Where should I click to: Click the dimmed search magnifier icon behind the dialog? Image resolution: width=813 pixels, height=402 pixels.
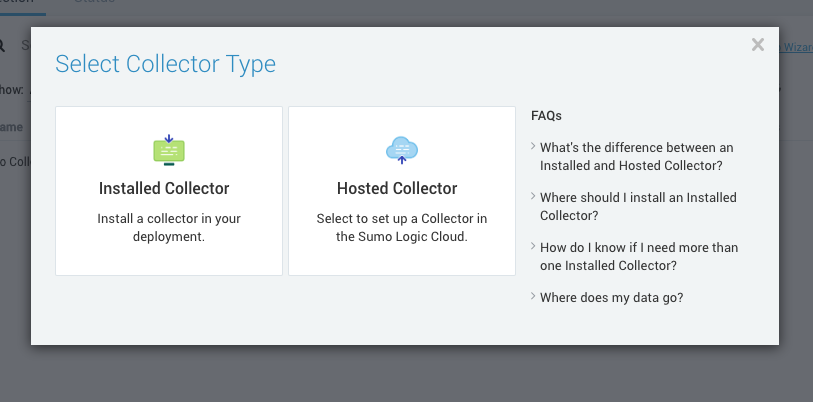[3, 45]
